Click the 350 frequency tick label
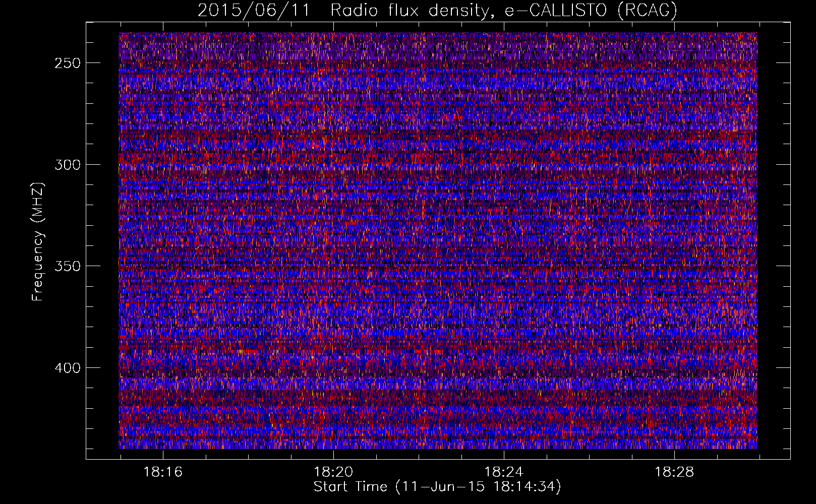This screenshot has height=504, width=816. point(67,266)
